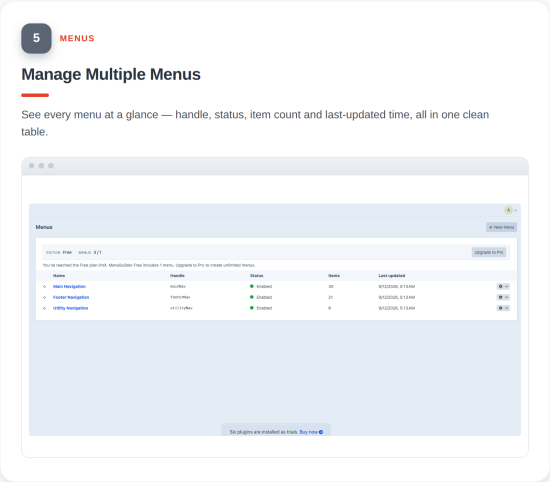The image size is (550, 482).
Task: Click Last updated date for Utility Navigation
Action: point(396,308)
